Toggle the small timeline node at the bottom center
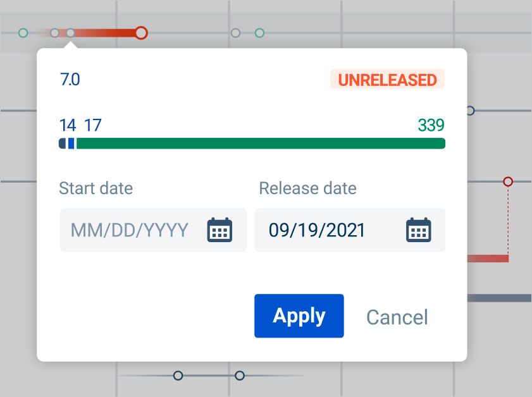Image resolution: width=532 pixels, height=397 pixels. pyautogui.click(x=178, y=376)
